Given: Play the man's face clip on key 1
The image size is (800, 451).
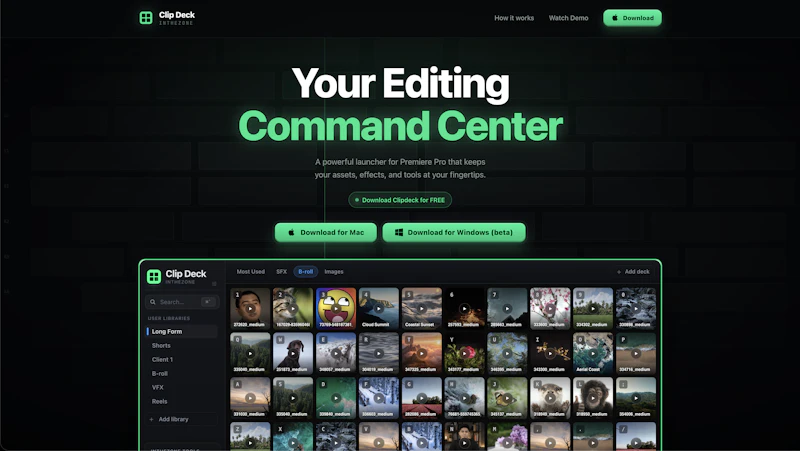Looking at the screenshot, I should (x=250, y=308).
